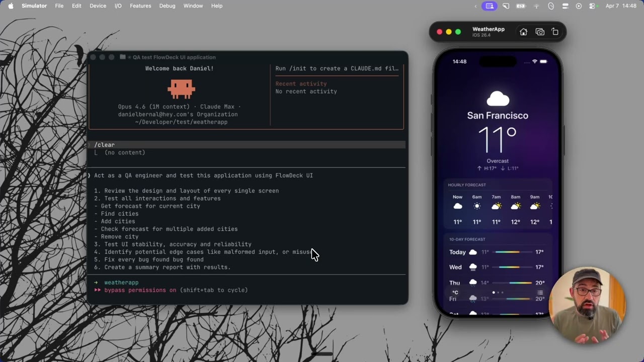
Task: Tap the San Francisco city title
Action: [x=498, y=116]
